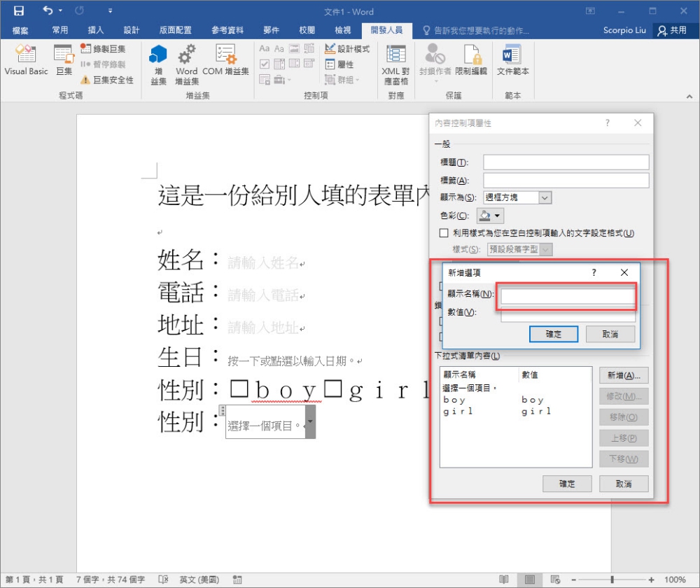Switch to web layout view in status bar

pos(555,580)
